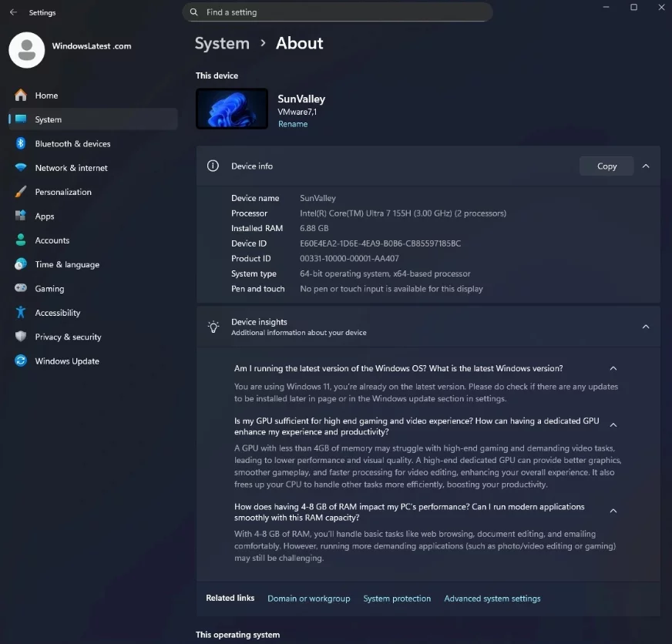Image resolution: width=672 pixels, height=644 pixels.
Task: Go to Network & internet
Action: point(93,167)
